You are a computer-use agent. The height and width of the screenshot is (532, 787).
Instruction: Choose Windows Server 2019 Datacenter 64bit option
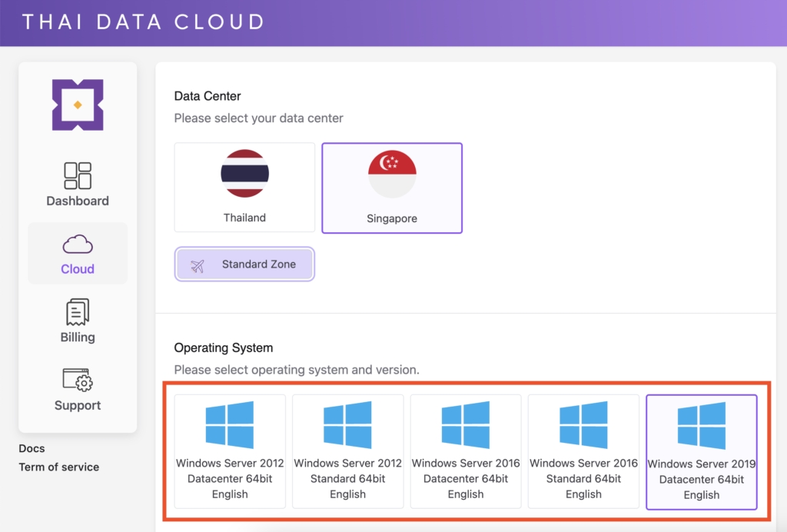point(702,452)
